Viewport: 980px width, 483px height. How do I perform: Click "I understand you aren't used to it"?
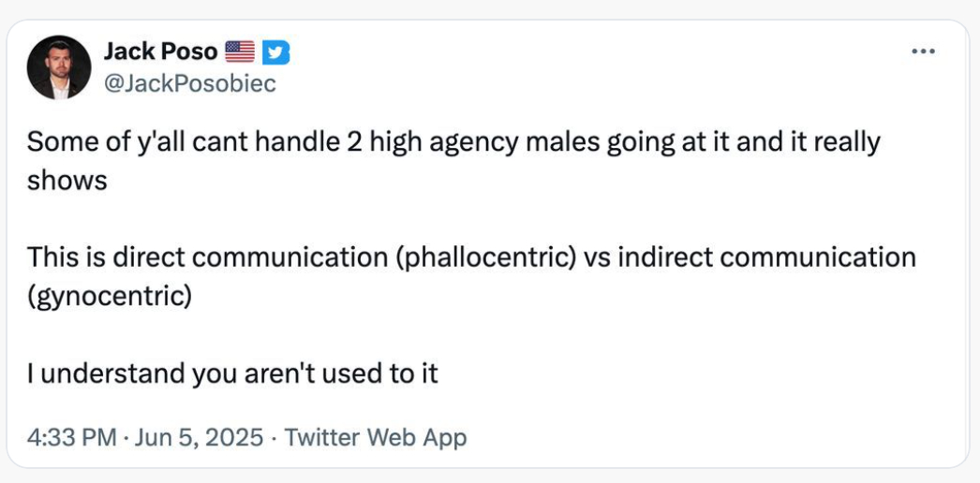click(x=232, y=373)
